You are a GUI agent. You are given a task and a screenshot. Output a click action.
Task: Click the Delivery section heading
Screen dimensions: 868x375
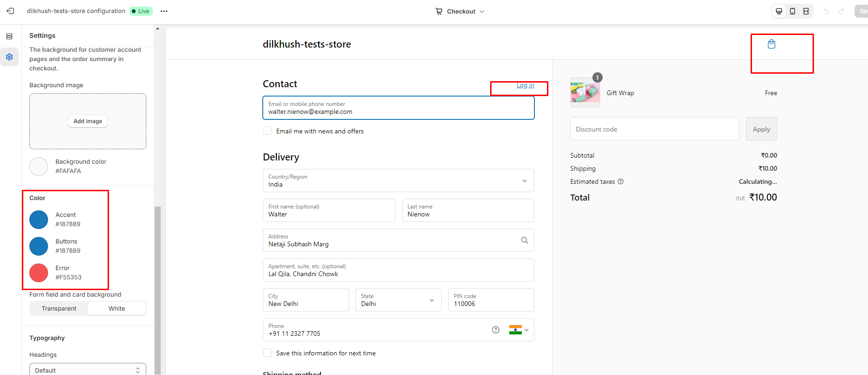(x=281, y=157)
